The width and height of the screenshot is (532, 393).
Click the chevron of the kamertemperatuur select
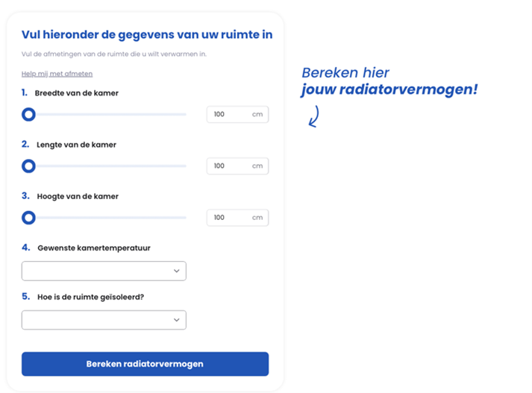pos(176,271)
